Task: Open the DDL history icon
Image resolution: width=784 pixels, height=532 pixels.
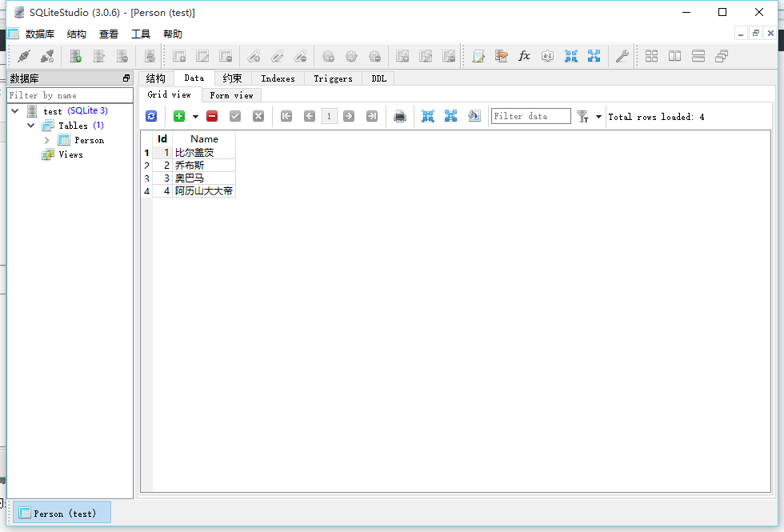Action: click(502, 56)
